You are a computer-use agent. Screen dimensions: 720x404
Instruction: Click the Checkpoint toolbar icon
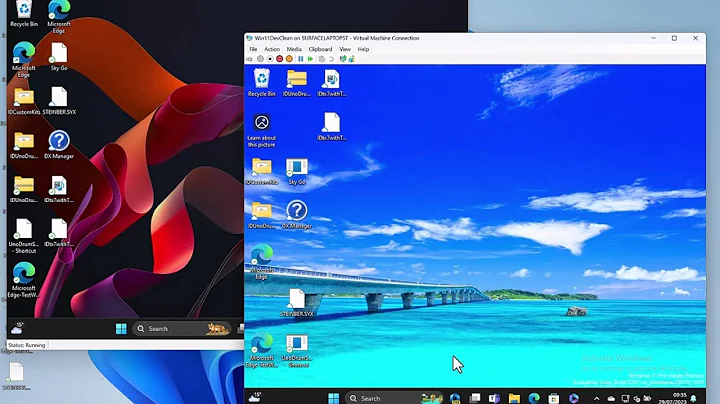(x=321, y=59)
